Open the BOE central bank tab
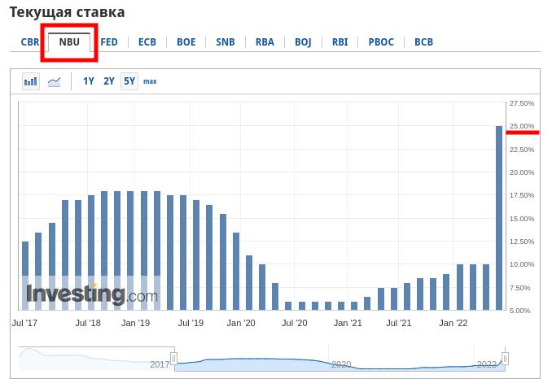The height and width of the screenshot is (392, 552). (186, 42)
